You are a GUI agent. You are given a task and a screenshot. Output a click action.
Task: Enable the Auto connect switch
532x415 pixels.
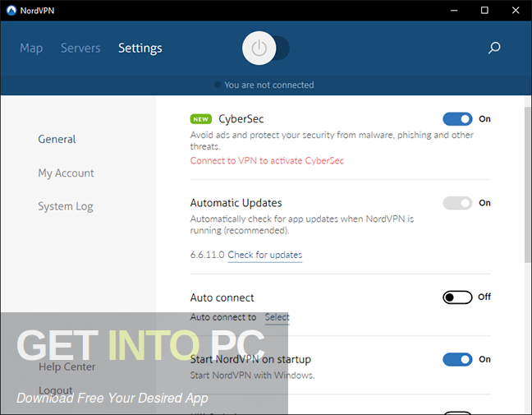[x=457, y=297]
